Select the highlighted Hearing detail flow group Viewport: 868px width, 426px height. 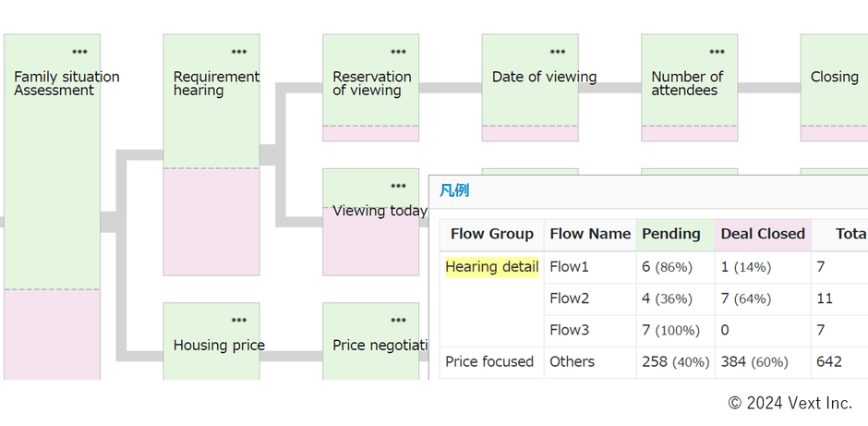(491, 267)
